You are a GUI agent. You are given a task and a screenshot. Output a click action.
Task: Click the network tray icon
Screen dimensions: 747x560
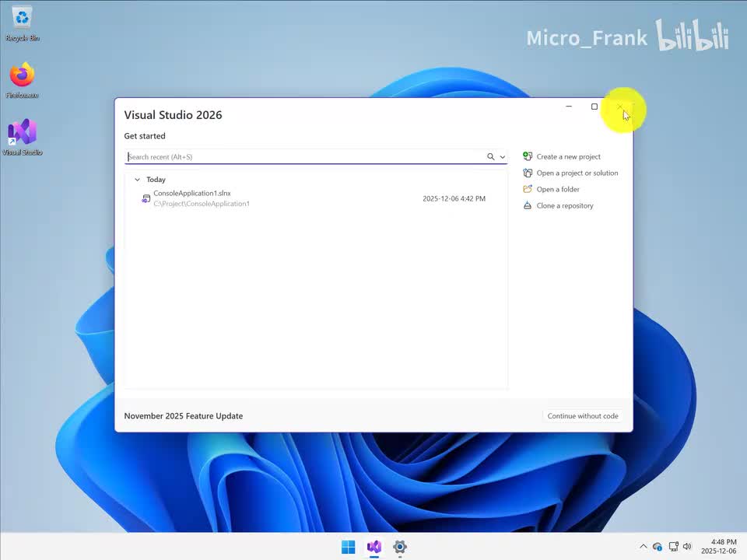click(x=673, y=547)
